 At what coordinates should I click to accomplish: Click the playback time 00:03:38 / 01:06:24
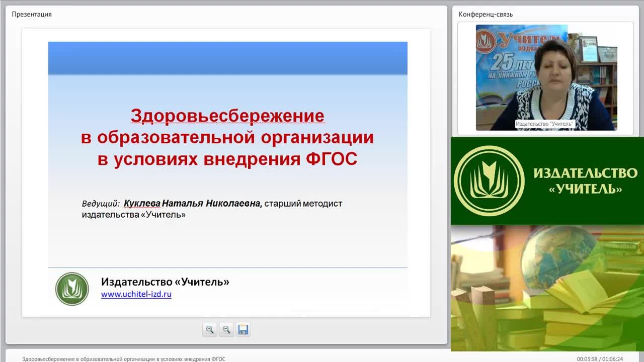(x=600, y=359)
